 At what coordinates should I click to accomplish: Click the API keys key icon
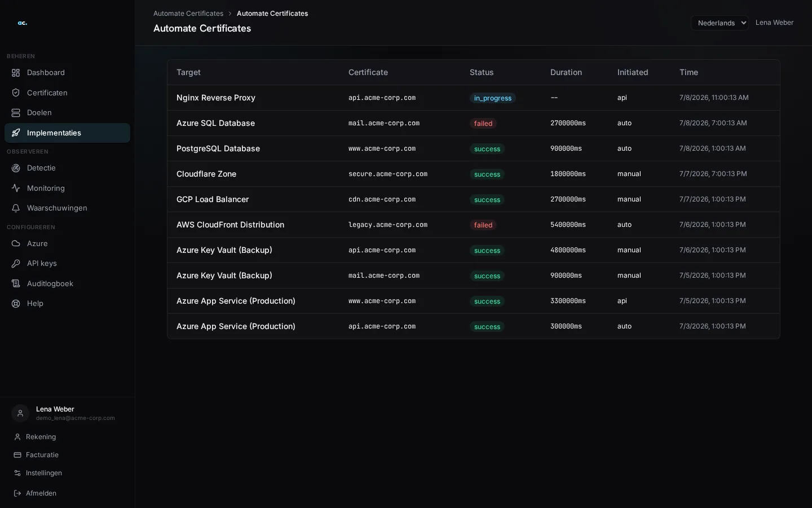[x=16, y=264]
